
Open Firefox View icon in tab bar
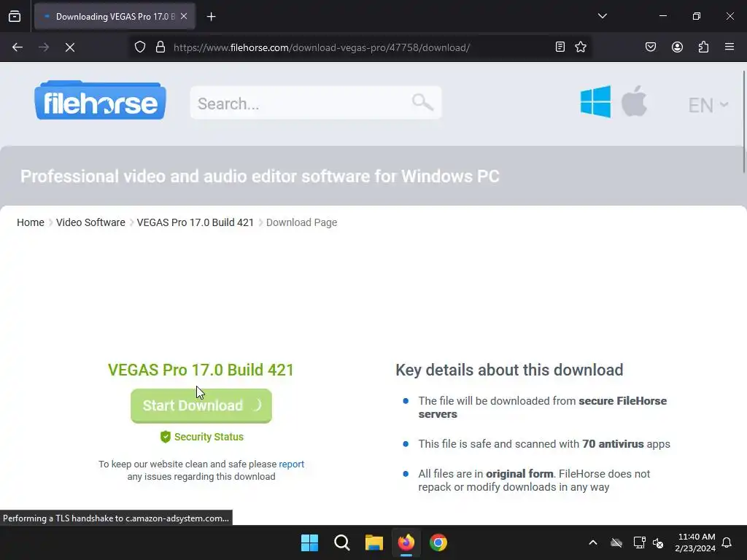15,16
